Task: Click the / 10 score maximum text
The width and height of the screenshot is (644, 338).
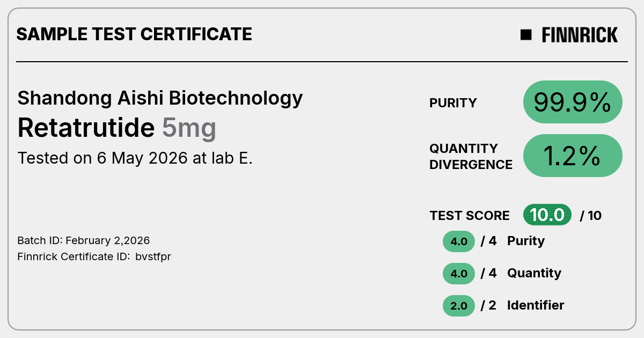Action: [591, 216]
